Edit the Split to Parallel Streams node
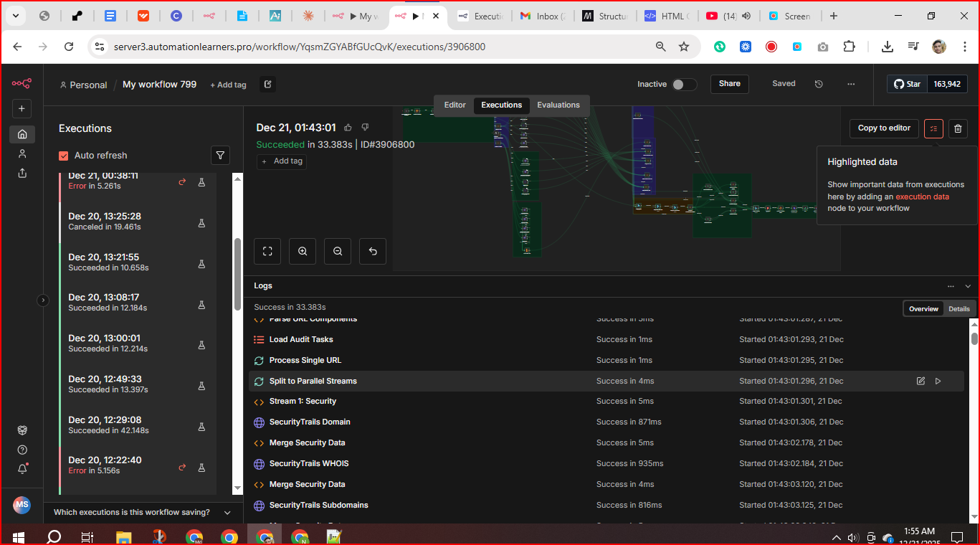980x545 pixels. click(x=920, y=381)
